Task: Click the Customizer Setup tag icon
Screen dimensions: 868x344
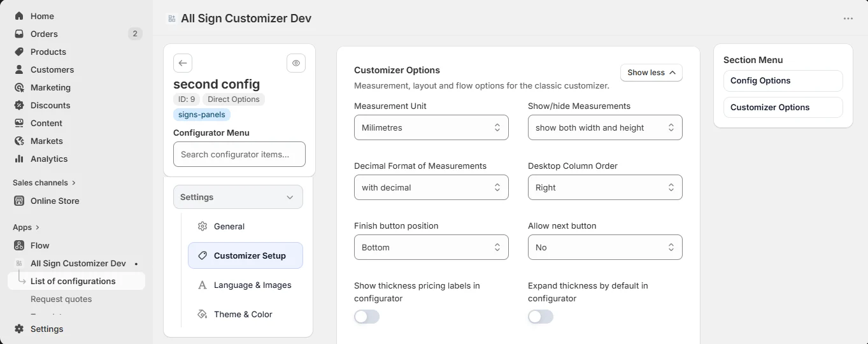Action: point(203,255)
